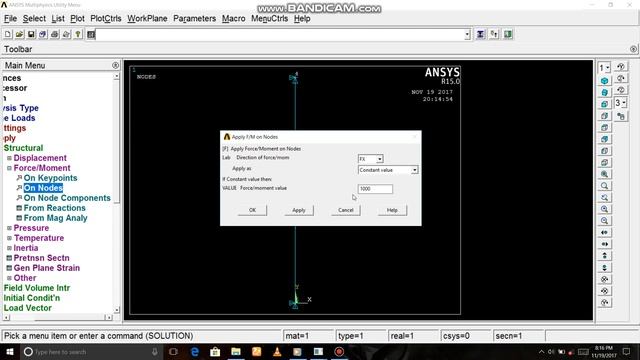Select the Oblique View icon
640x360 pixels.
[605, 93]
